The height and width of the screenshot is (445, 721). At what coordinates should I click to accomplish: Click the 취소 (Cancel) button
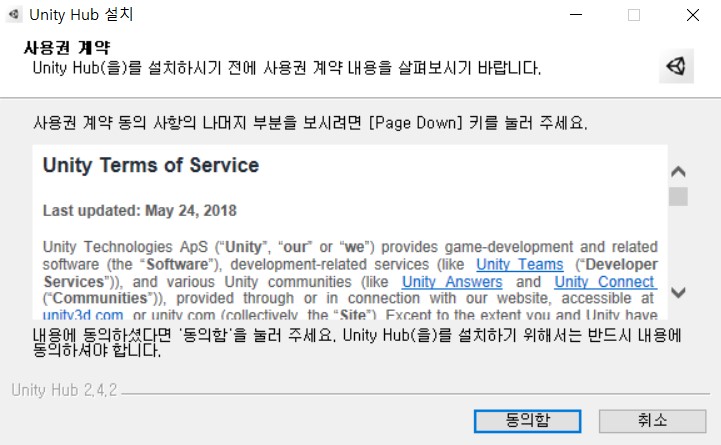point(652,421)
